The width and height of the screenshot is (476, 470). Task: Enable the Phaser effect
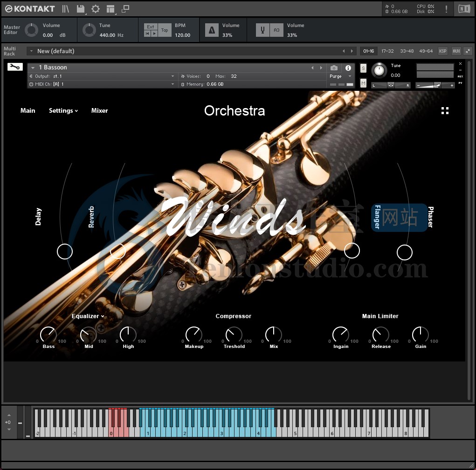tap(430, 217)
